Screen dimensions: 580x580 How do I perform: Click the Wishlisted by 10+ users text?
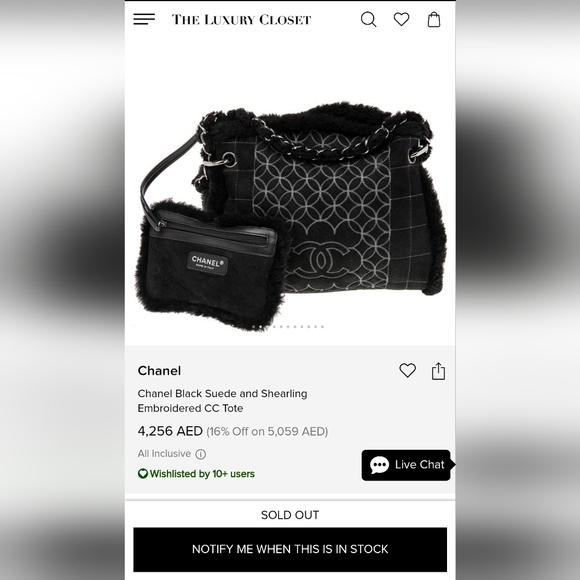[202, 474]
